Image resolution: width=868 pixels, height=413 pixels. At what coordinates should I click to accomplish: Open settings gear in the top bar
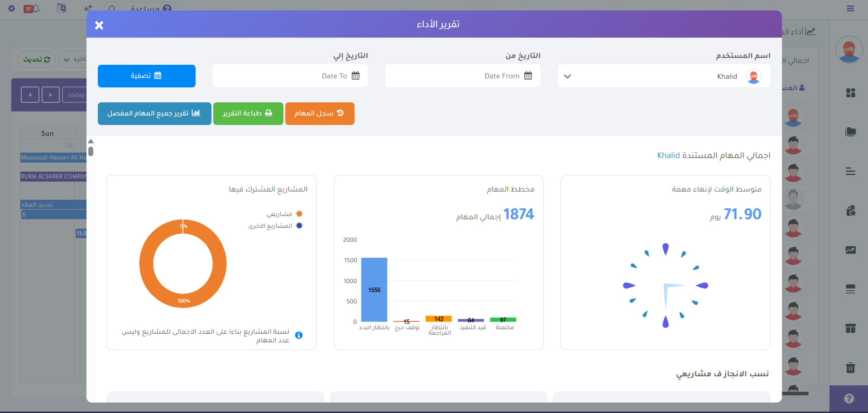12,9
